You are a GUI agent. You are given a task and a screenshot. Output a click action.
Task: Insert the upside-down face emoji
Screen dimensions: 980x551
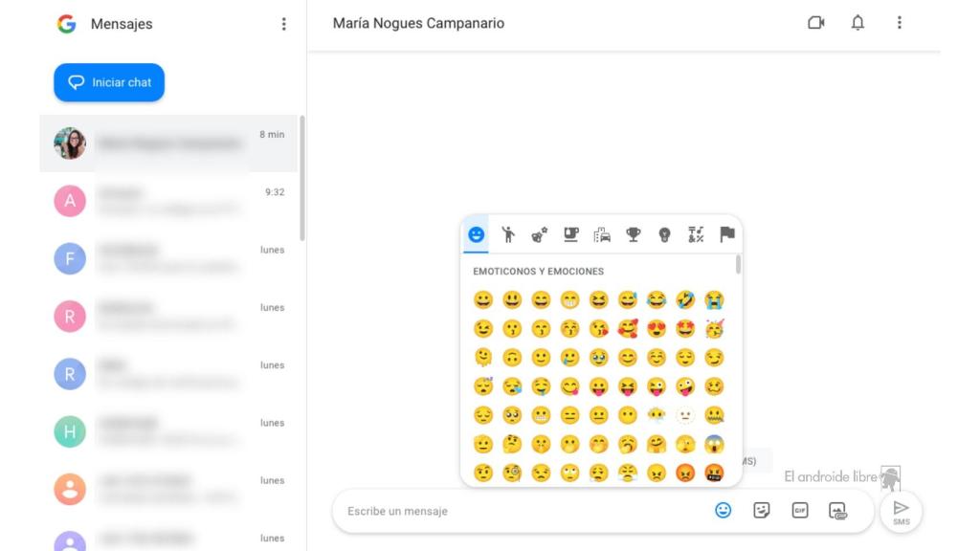point(512,358)
